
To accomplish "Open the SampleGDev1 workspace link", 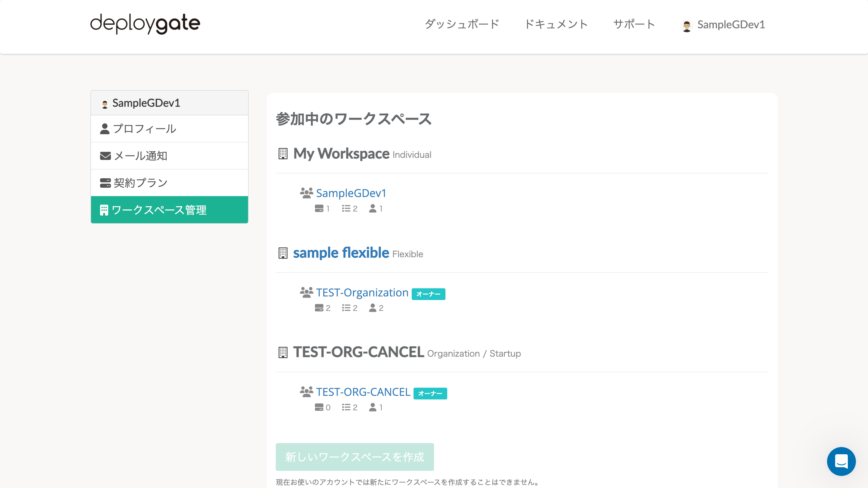I will tap(351, 193).
